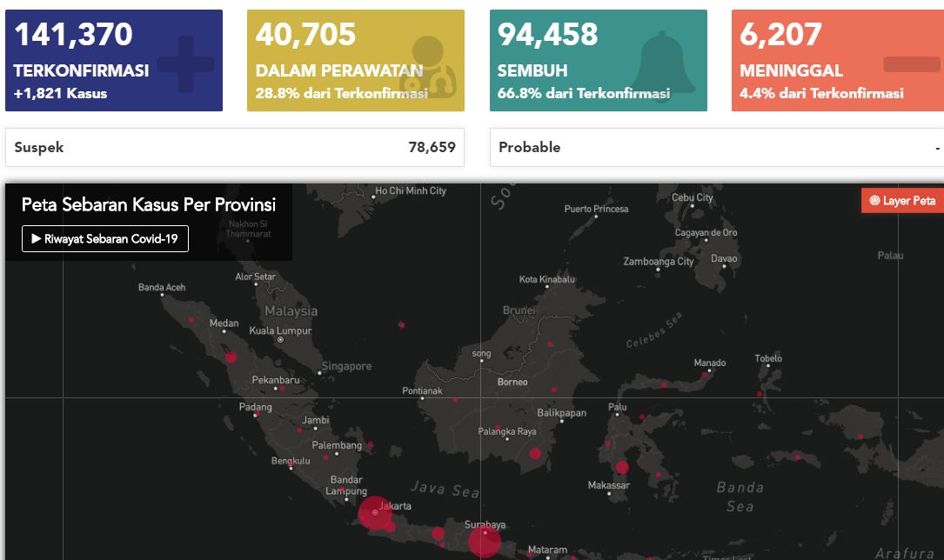Click the Suspek count row

coord(235,148)
